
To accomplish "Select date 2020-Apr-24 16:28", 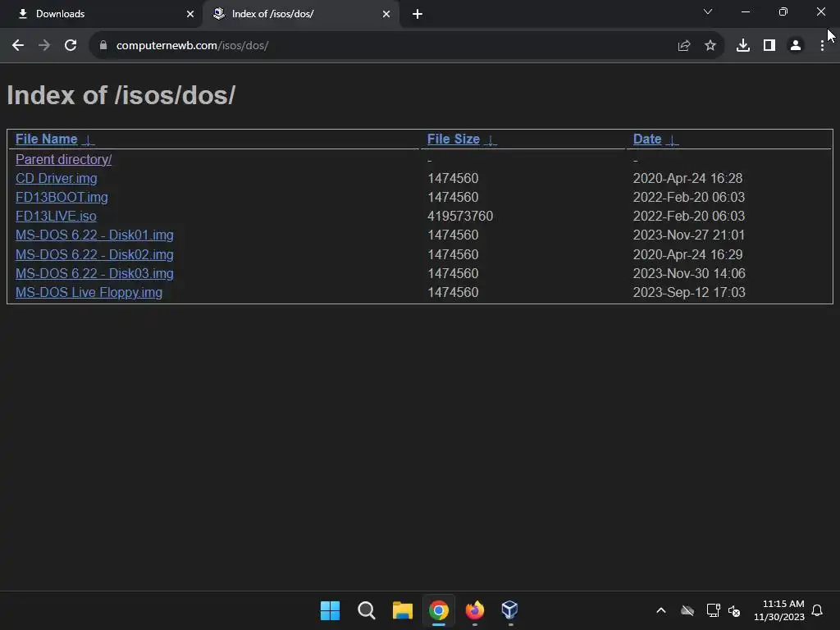I will tap(688, 178).
